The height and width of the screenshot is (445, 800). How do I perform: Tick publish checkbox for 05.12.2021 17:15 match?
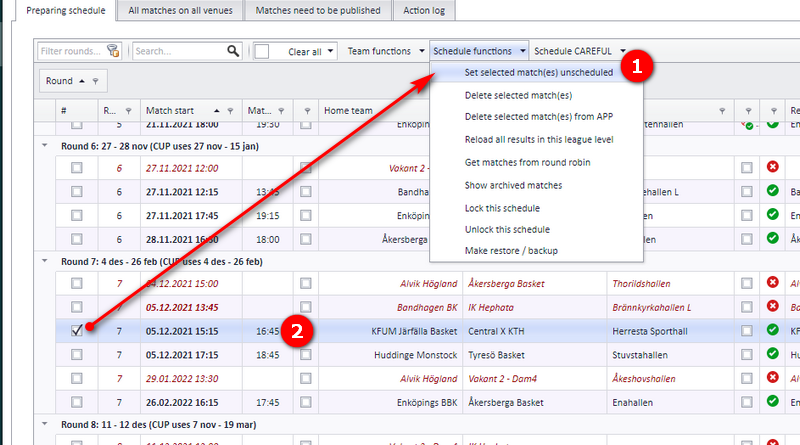[x=306, y=355]
